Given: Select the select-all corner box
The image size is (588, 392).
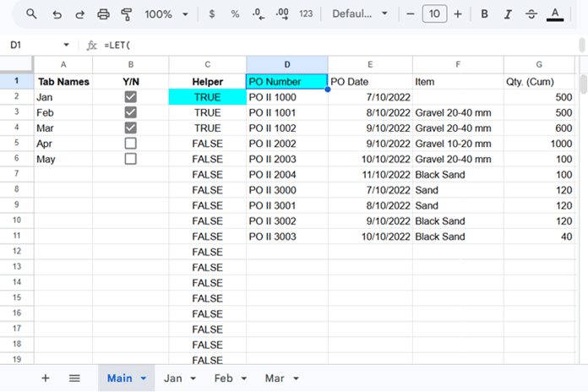Looking at the screenshot, I should (17, 63).
